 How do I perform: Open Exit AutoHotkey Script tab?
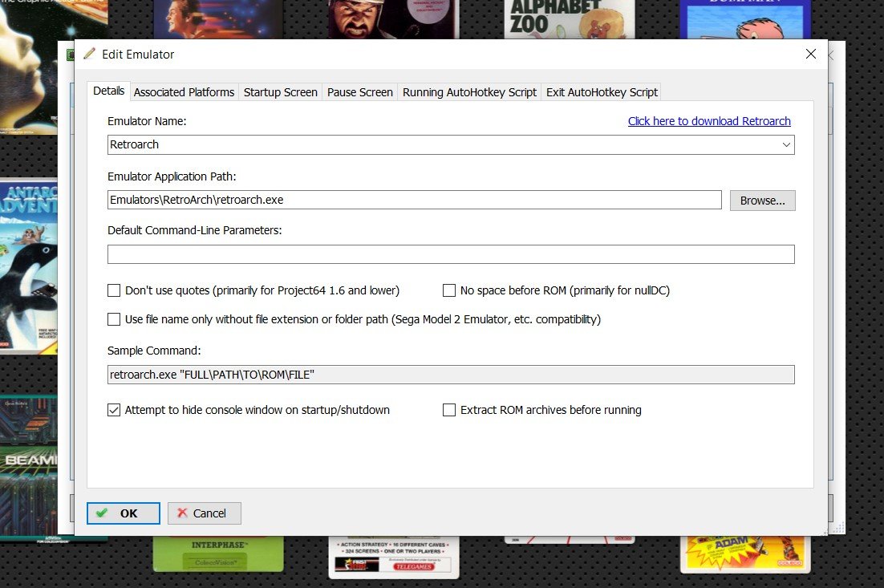click(x=602, y=92)
